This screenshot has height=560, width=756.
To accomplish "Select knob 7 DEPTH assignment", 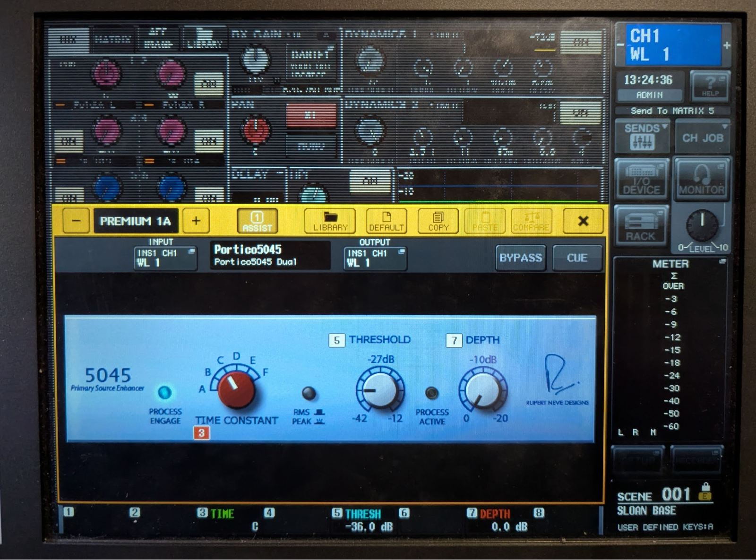I will 489,514.
